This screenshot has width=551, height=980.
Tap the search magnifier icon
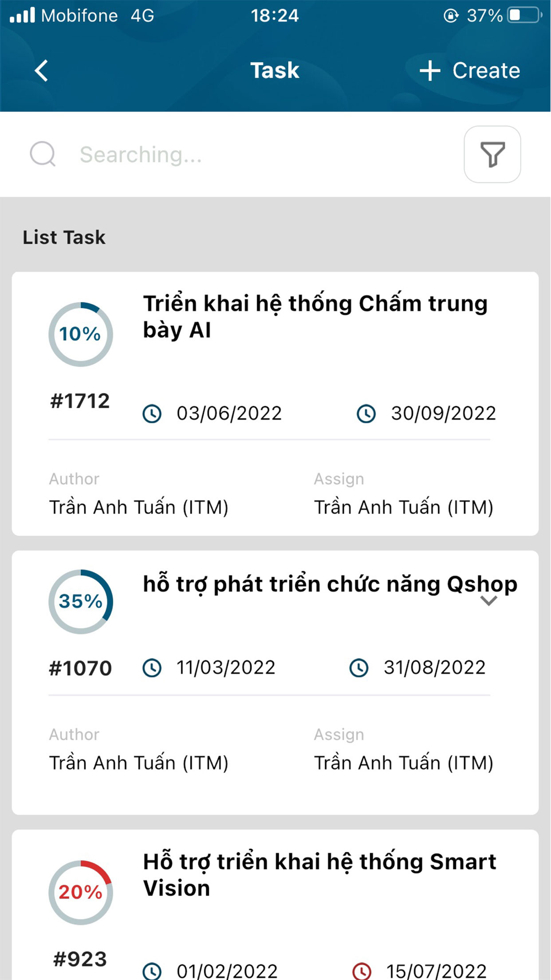43,154
